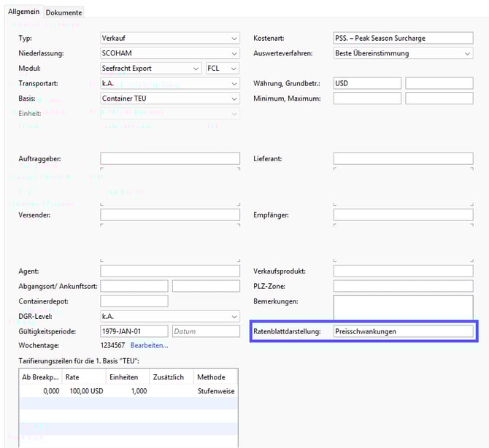The width and height of the screenshot is (489, 448).
Task: Click the Datum end-date field
Action: [205, 331]
